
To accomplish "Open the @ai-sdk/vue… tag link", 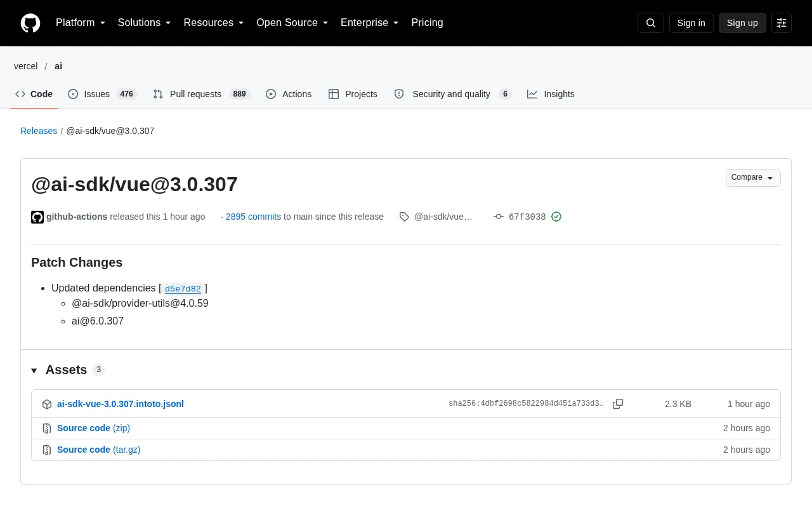I will click(443, 217).
